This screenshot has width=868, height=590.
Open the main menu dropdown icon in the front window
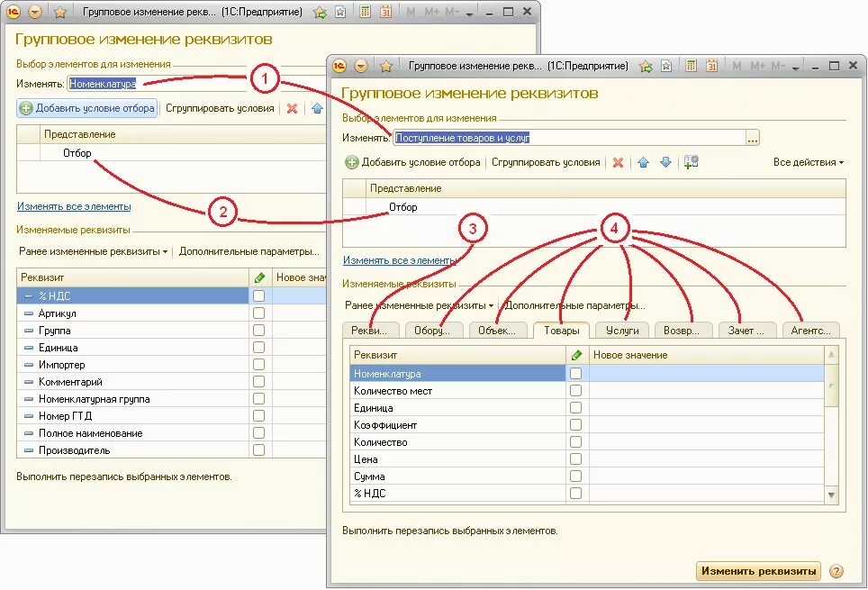tap(361, 67)
